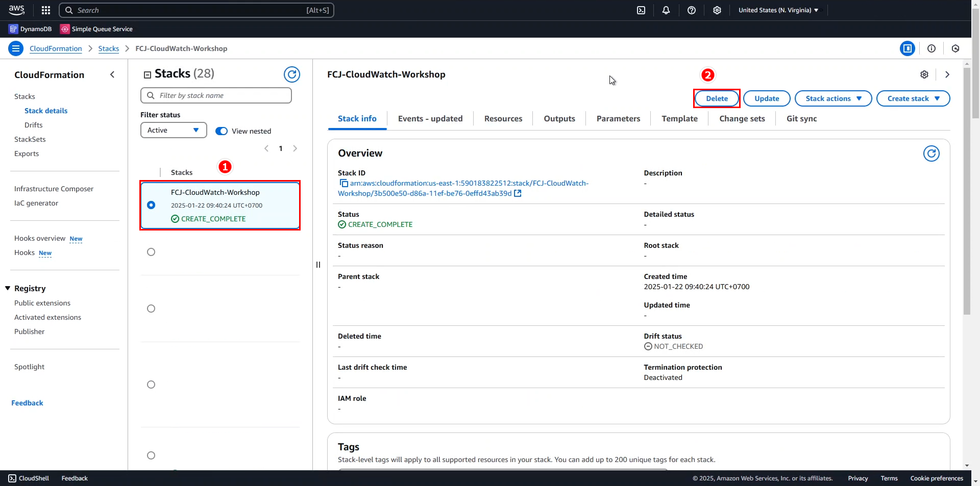Open Cookie preferences in footer
Image resolution: width=980 pixels, height=486 pixels.
937,478
